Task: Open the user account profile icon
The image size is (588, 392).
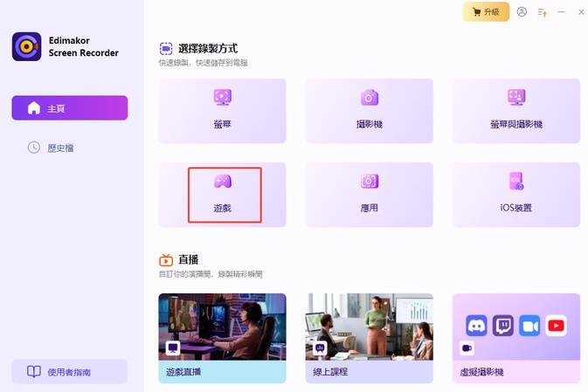Action: click(x=522, y=12)
